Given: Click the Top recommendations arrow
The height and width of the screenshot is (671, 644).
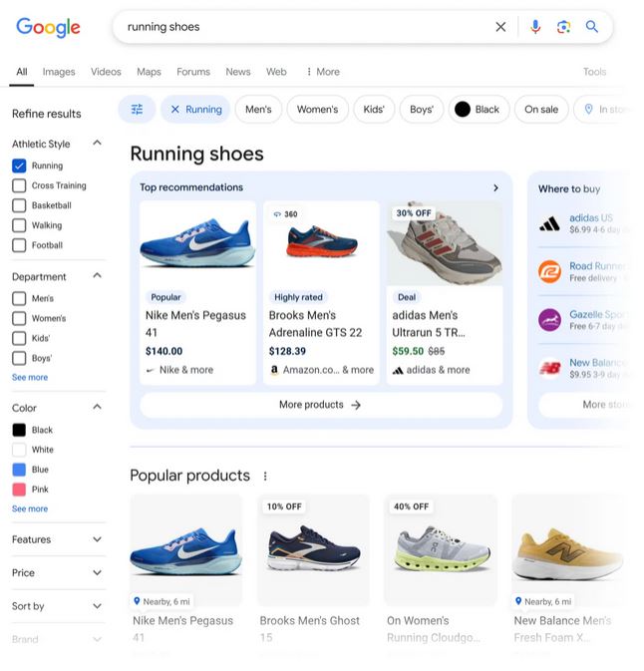Looking at the screenshot, I should [495, 187].
